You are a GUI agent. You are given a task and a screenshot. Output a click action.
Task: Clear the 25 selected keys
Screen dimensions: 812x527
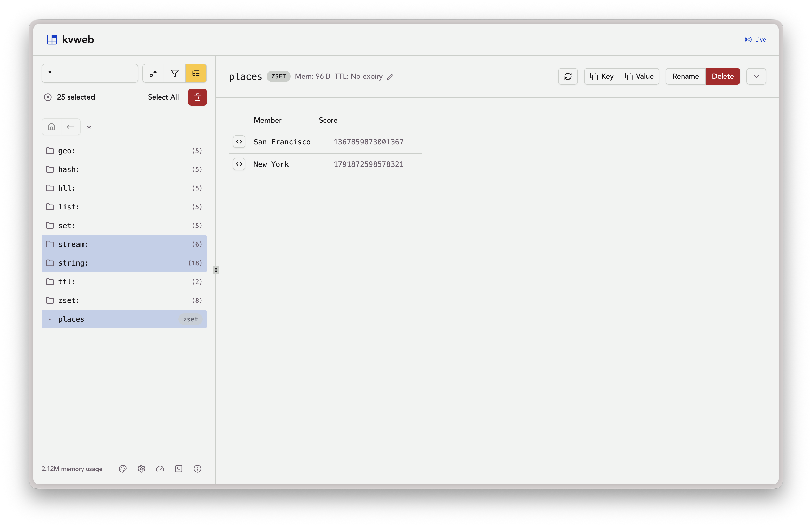[48, 97]
